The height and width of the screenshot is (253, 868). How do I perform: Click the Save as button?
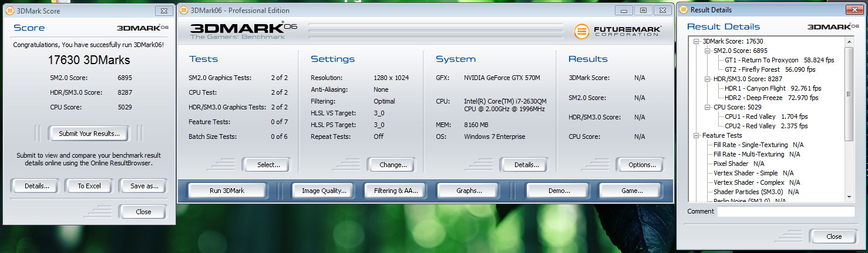coord(144,186)
